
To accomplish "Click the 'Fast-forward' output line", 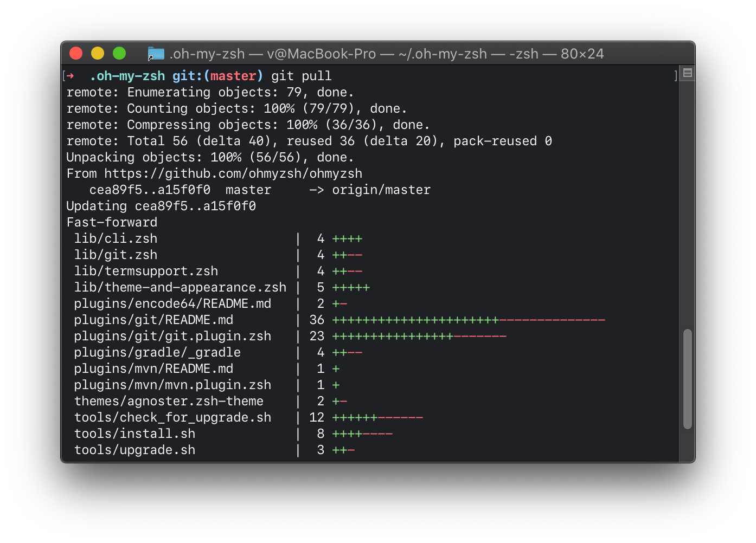I will pyautogui.click(x=112, y=222).
